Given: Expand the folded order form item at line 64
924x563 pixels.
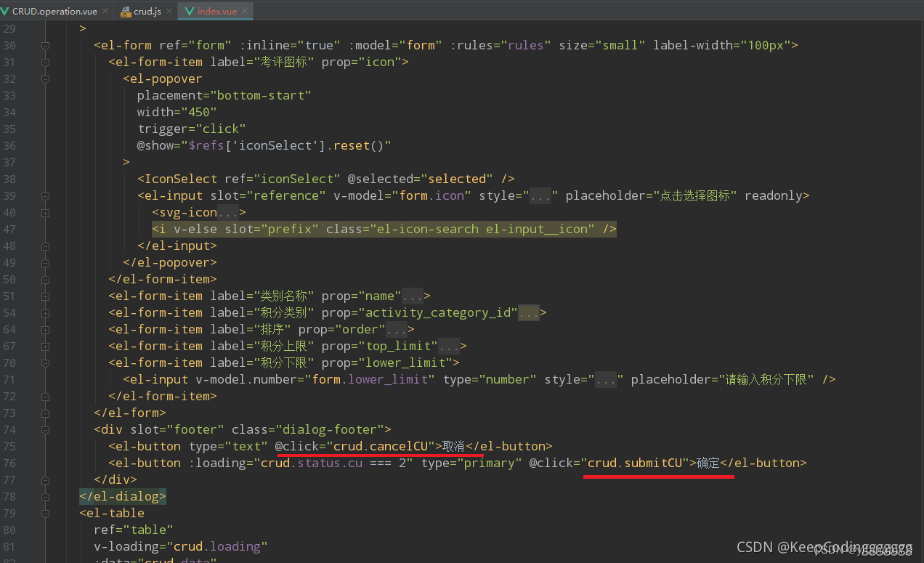Looking at the screenshot, I should pyautogui.click(x=45, y=329).
